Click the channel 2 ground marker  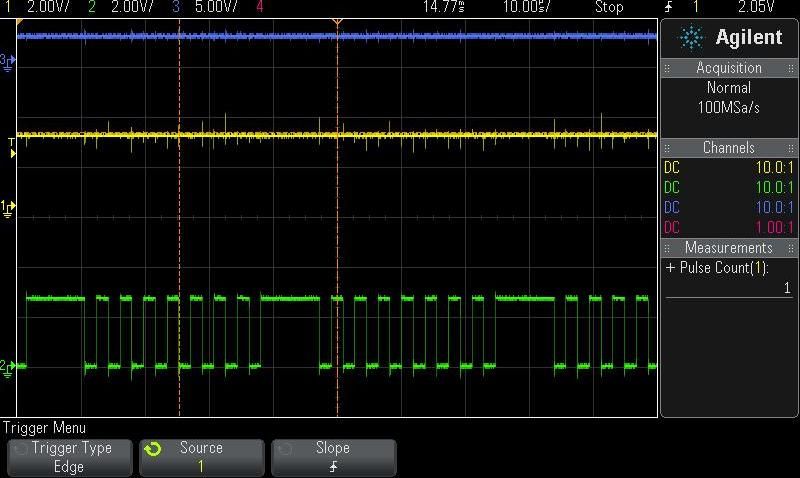point(8,367)
